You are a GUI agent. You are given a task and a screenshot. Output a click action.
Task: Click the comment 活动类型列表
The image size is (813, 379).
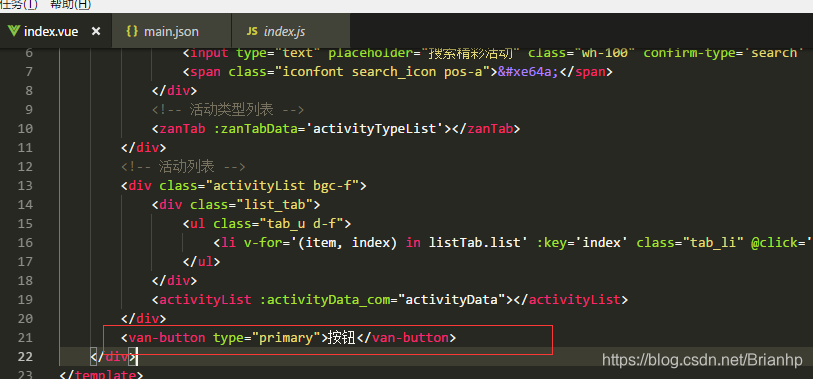[228, 109]
